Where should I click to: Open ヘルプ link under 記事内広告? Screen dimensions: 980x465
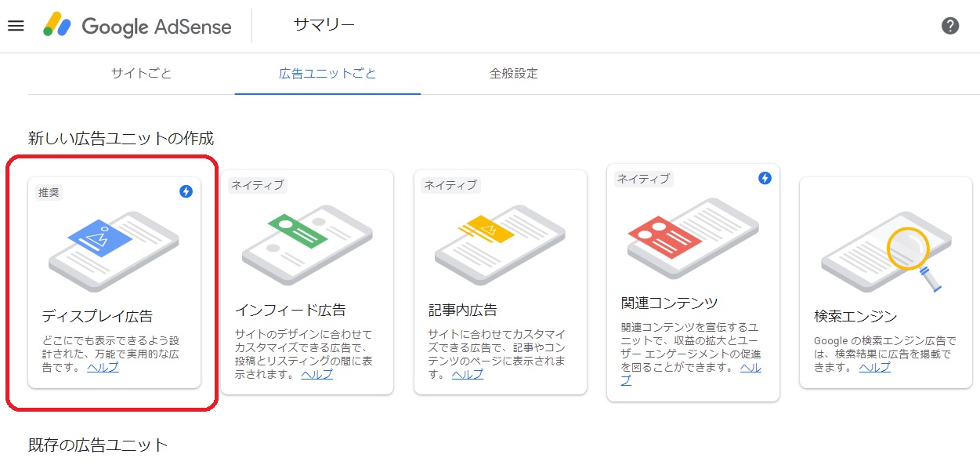468,374
